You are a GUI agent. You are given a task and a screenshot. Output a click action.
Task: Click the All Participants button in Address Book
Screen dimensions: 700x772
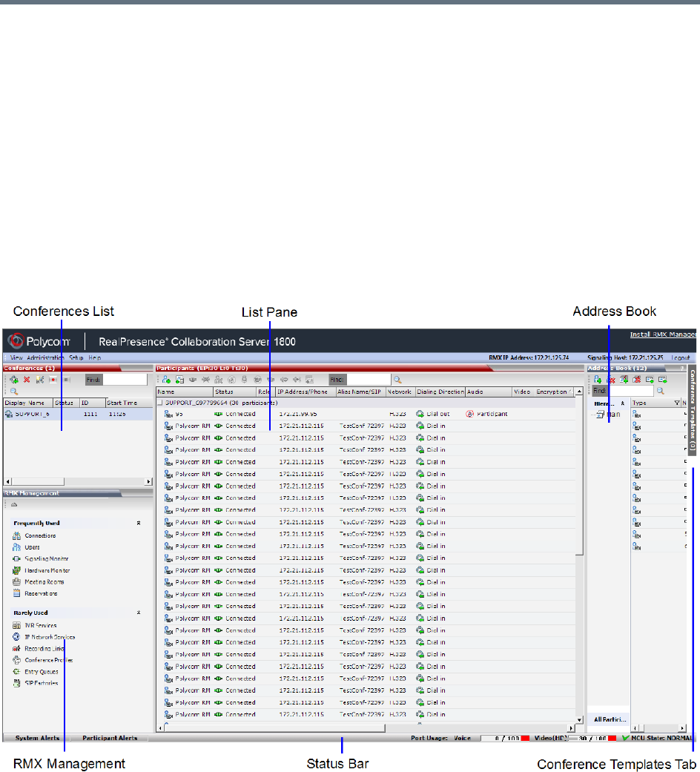610,719
